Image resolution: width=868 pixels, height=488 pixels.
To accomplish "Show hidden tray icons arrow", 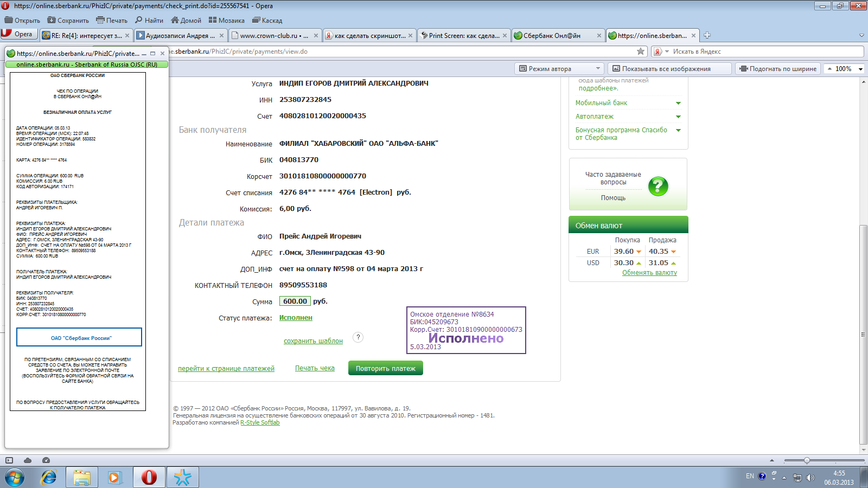I will [x=784, y=478].
